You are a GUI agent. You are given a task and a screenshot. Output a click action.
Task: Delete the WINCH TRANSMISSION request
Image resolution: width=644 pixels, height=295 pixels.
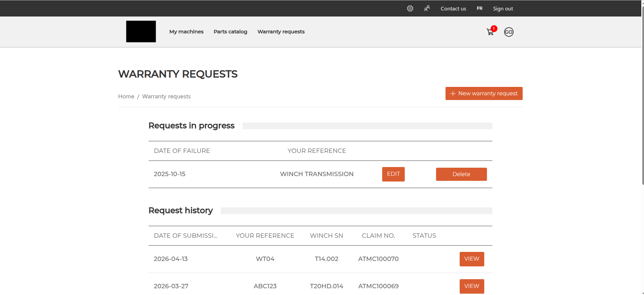[x=461, y=174]
